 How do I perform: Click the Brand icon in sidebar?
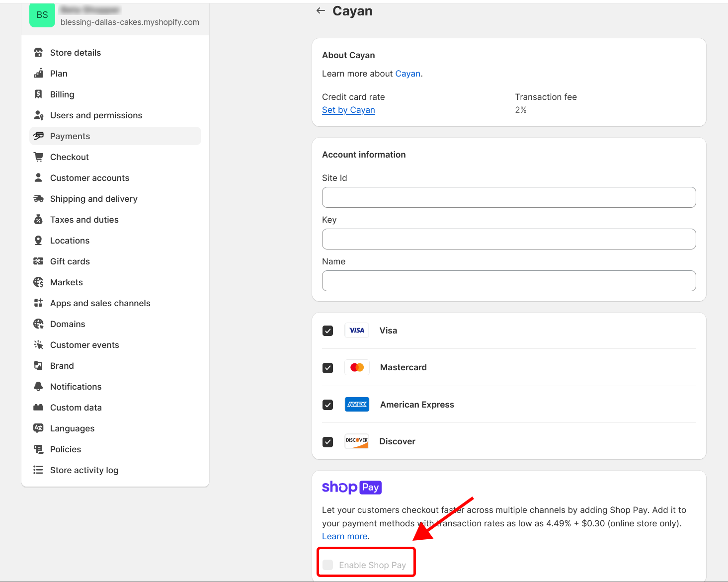pos(38,366)
